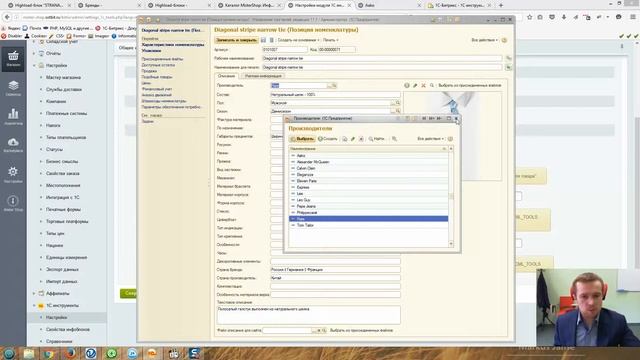Click the Рабочее наименование input field
The height and width of the screenshot is (360, 640).
pos(382,58)
